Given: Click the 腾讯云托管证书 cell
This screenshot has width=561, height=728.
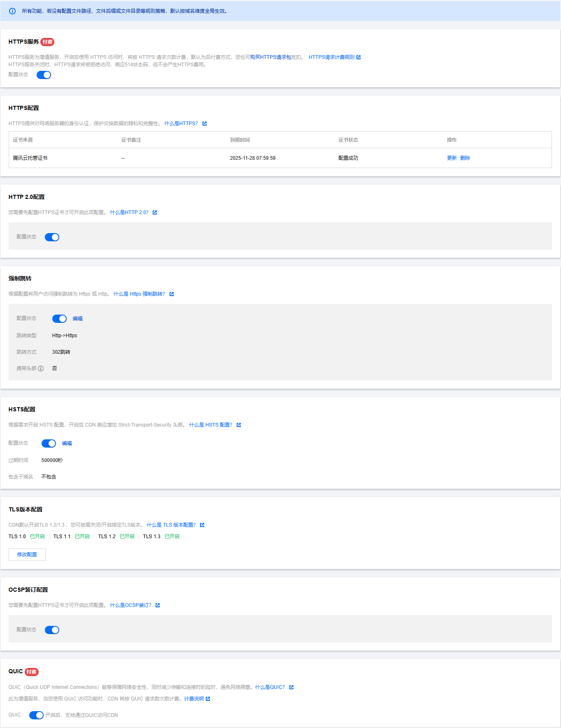Looking at the screenshot, I should click(30, 158).
